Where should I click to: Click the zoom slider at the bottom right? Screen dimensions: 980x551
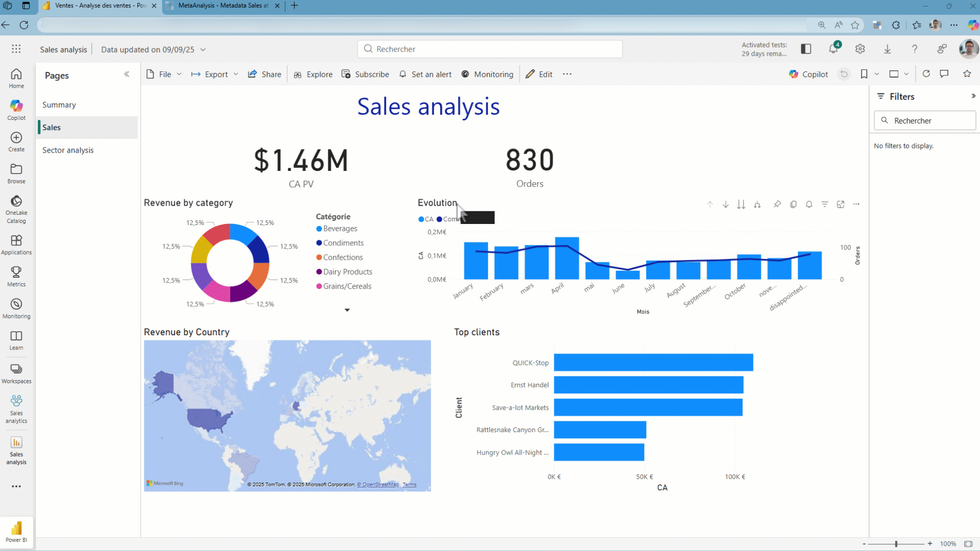[x=896, y=544]
